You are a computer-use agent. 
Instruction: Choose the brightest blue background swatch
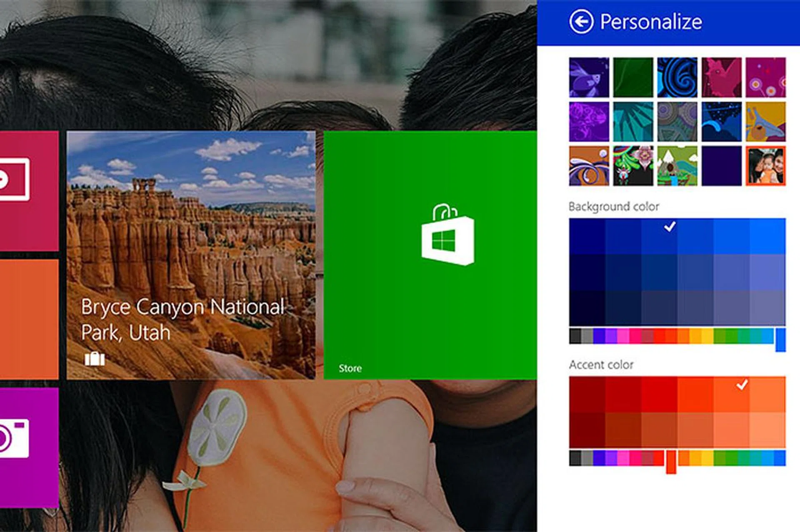[x=767, y=236]
